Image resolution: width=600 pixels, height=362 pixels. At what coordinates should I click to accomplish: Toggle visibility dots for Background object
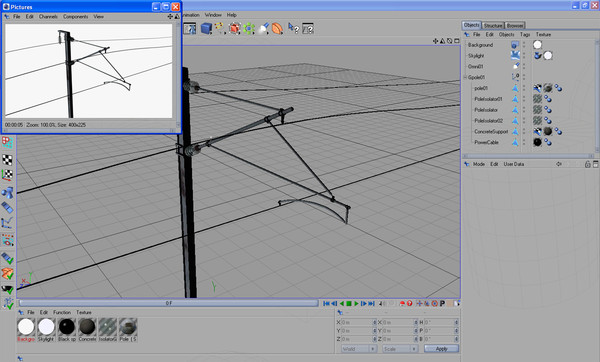tap(524, 45)
